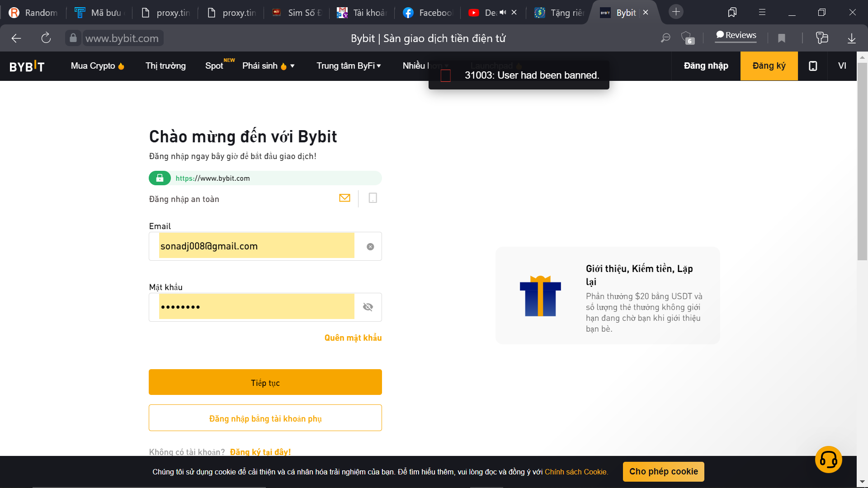
Task: Open the VI language selector
Action: [842, 66]
